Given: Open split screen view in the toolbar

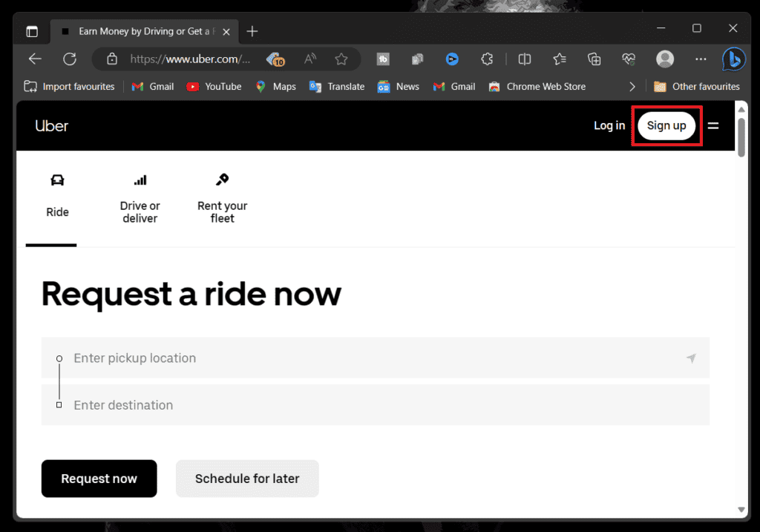Looking at the screenshot, I should (525, 59).
